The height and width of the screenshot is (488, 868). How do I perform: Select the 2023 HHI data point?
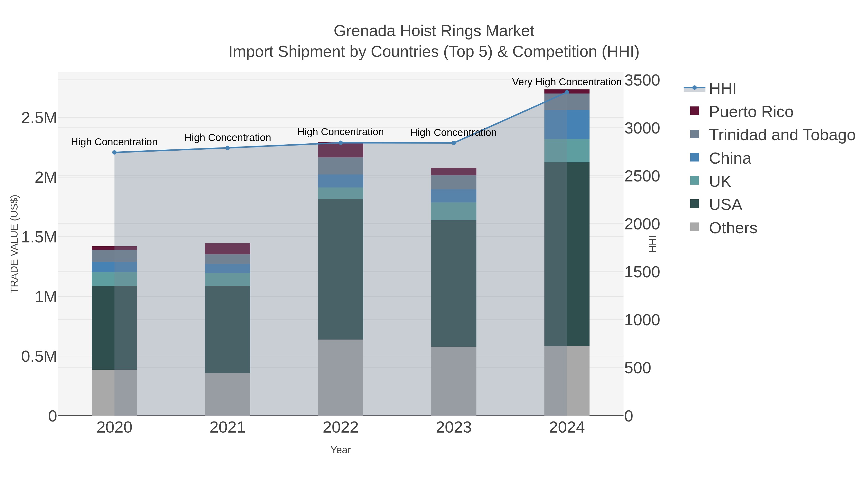coord(454,143)
